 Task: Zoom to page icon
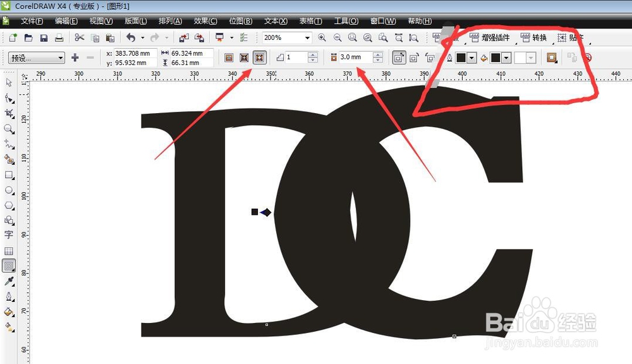click(383, 38)
